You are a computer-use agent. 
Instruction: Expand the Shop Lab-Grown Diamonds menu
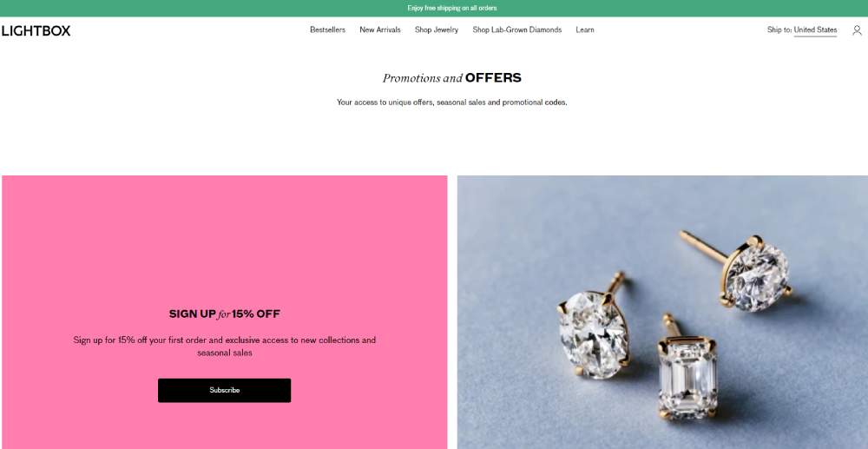click(x=516, y=30)
